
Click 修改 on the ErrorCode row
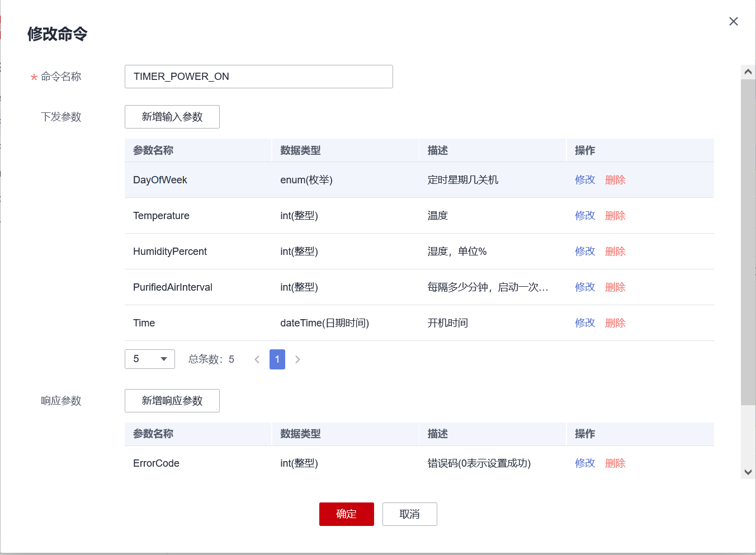click(x=584, y=463)
